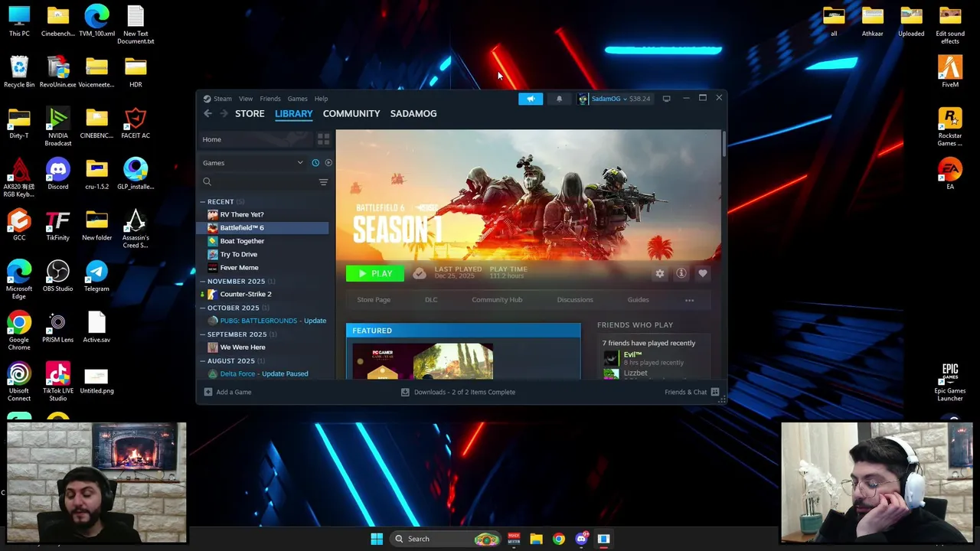This screenshot has width=980, height=551.
Task: Switch library to grid collections view
Action: 323,139
